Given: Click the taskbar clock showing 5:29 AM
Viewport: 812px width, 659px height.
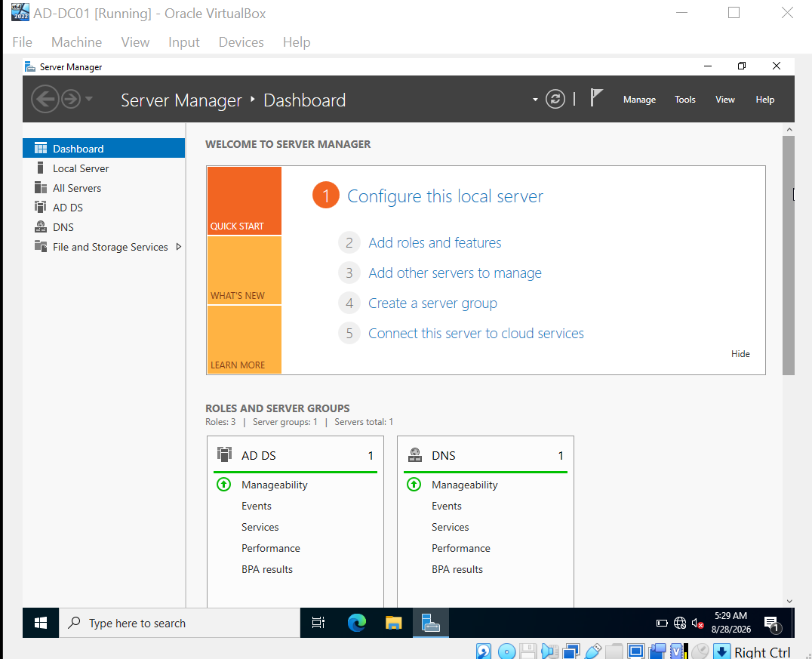Looking at the screenshot, I should 730,623.
